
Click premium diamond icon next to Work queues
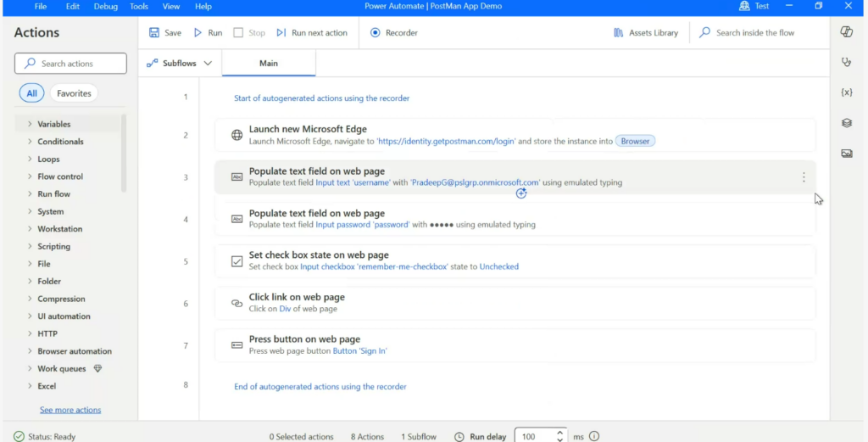(98, 368)
